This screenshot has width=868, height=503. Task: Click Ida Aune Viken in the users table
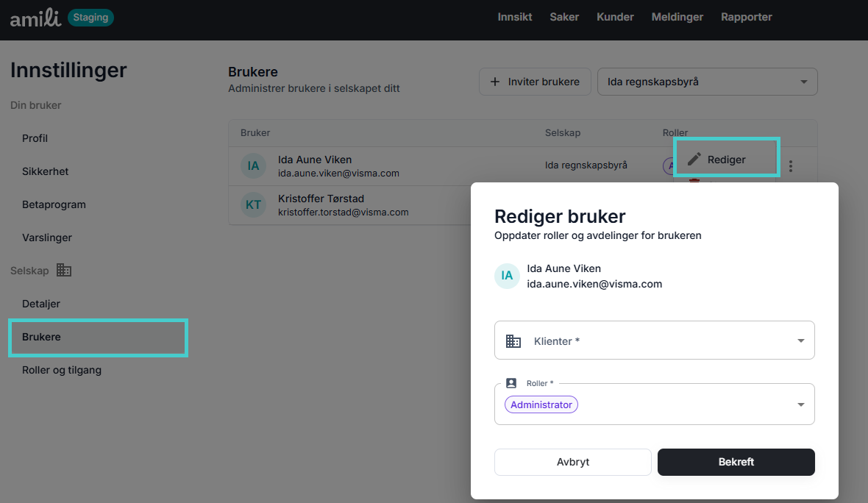(314, 160)
